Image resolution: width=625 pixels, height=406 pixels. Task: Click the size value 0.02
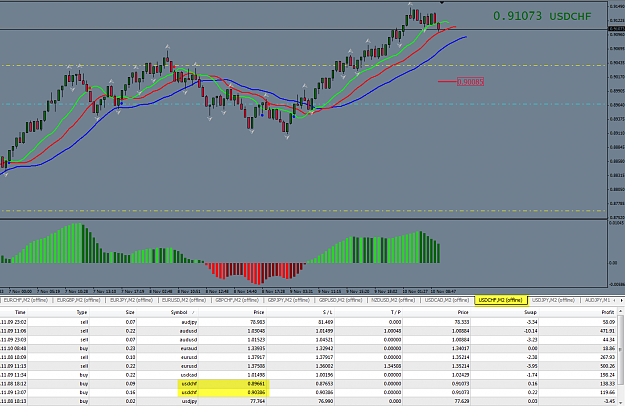pyautogui.click(x=131, y=401)
